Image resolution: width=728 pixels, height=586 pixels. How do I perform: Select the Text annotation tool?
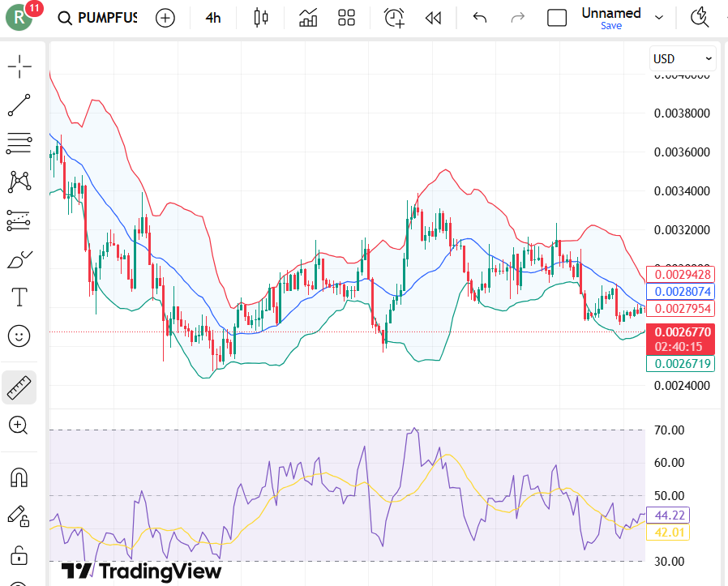point(19,297)
